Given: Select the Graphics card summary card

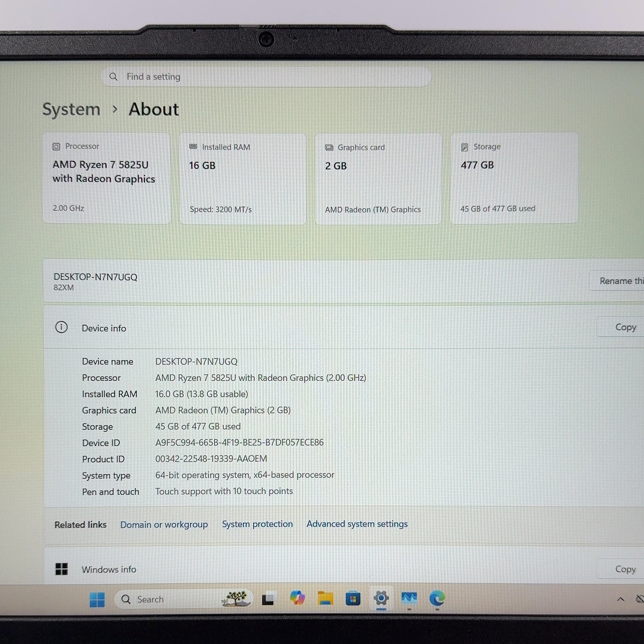Looking at the screenshot, I should pyautogui.click(x=378, y=179).
